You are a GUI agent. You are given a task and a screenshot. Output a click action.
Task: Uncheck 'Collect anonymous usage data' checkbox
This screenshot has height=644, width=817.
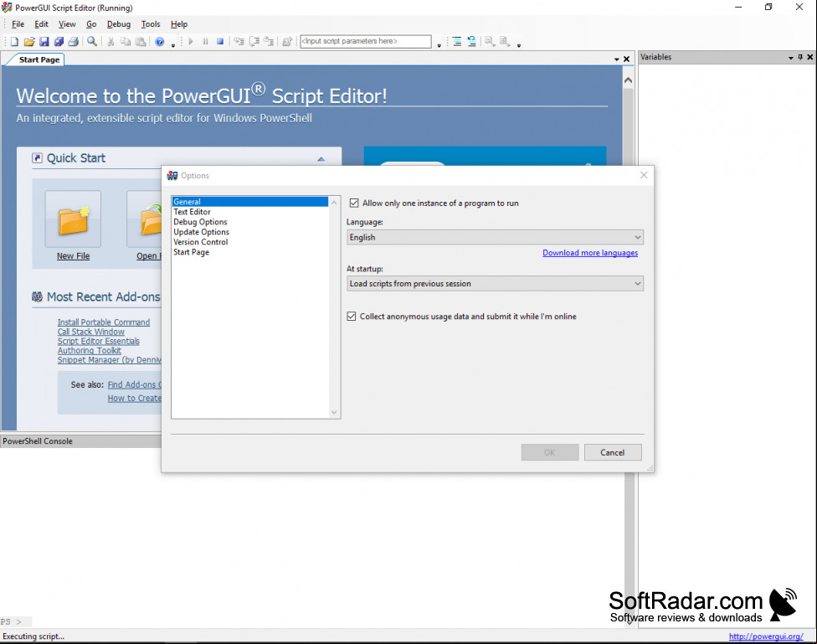pos(352,316)
